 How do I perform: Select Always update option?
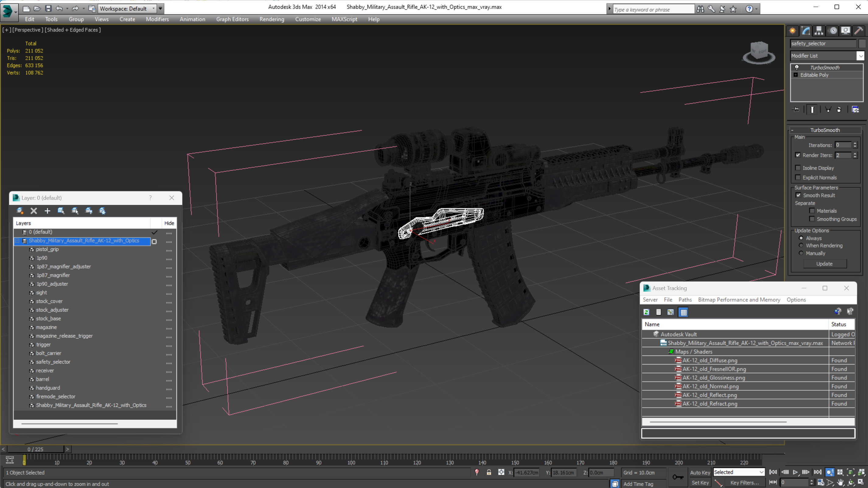point(801,238)
